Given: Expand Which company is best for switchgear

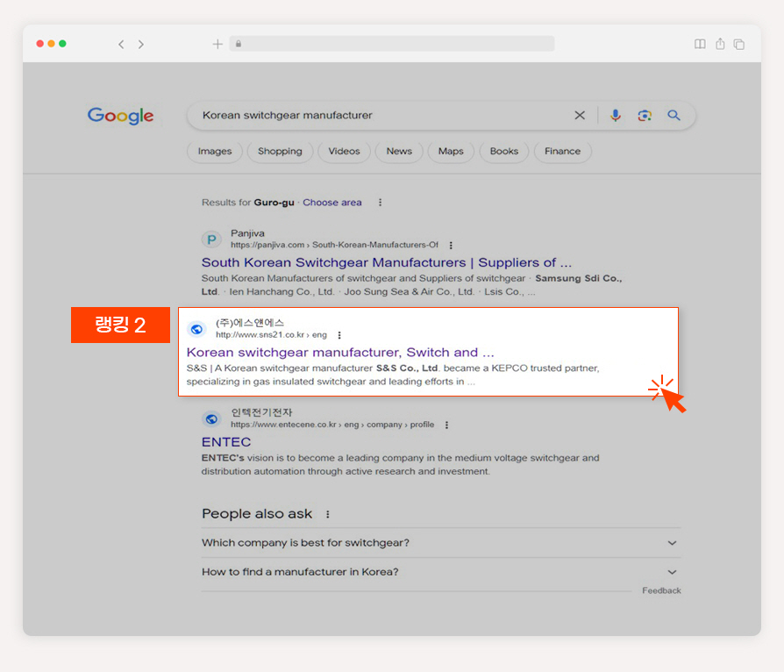Looking at the screenshot, I should pos(440,543).
